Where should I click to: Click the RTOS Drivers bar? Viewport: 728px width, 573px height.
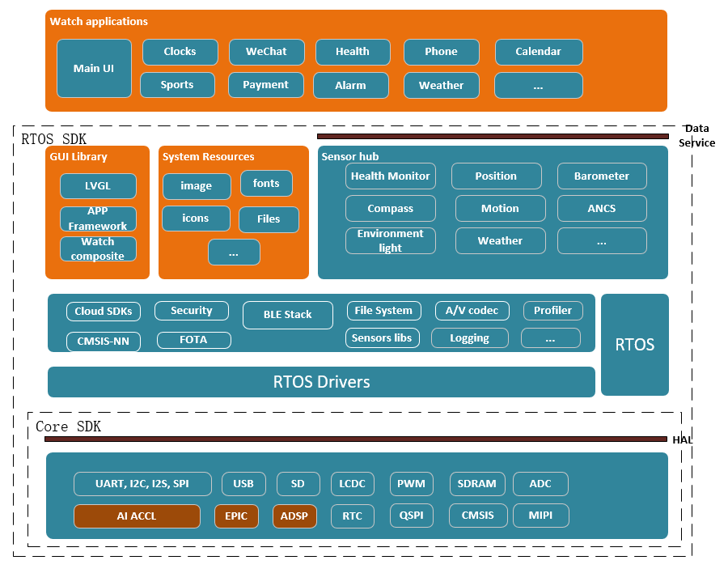(x=321, y=382)
